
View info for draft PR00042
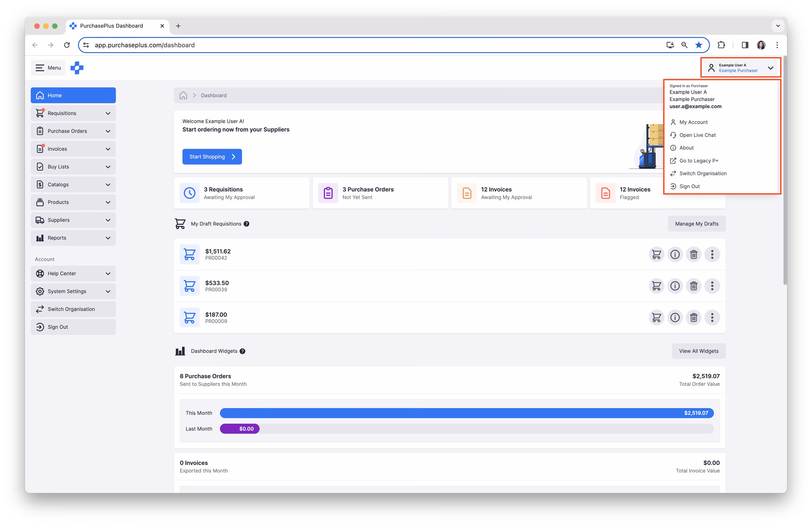point(675,255)
